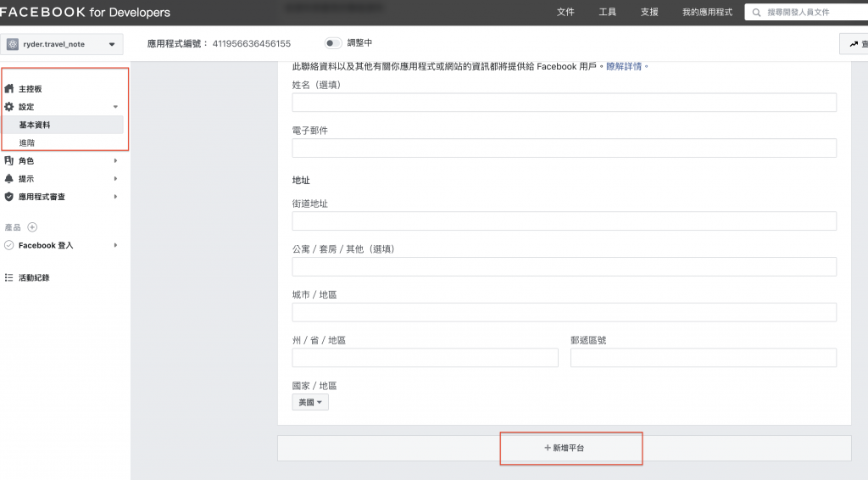
Task: Open 活動紀錄 in the sidebar
Action: (34, 277)
